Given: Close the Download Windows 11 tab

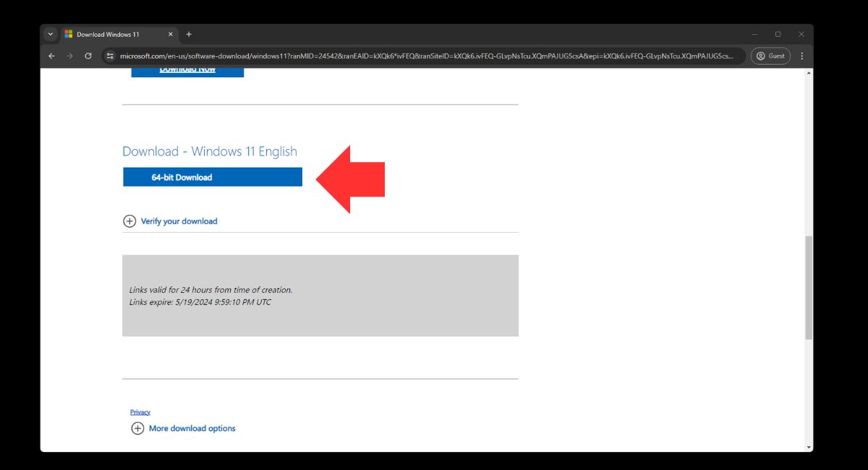Looking at the screenshot, I should [171, 34].
